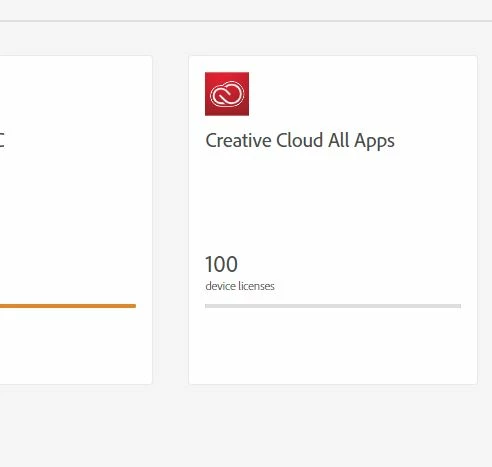Click blank area below the gray usage bar
This screenshot has height=467, width=492.
333,345
